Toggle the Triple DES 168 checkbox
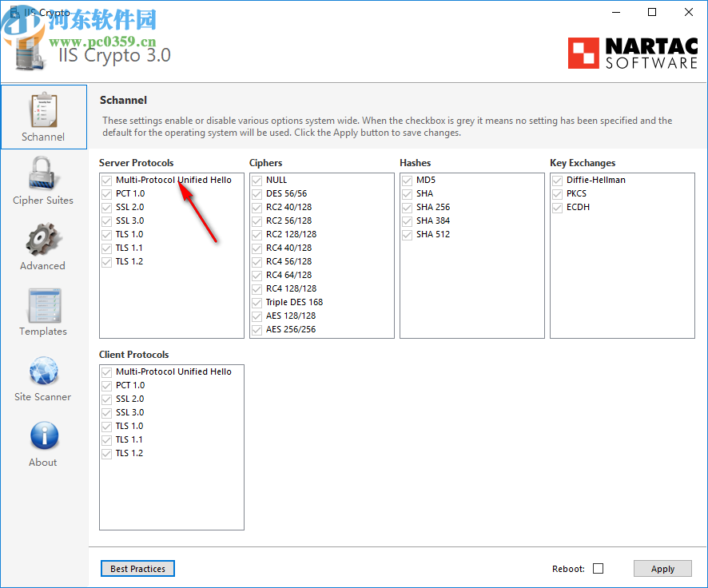Image resolution: width=708 pixels, height=588 pixels. (257, 302)
